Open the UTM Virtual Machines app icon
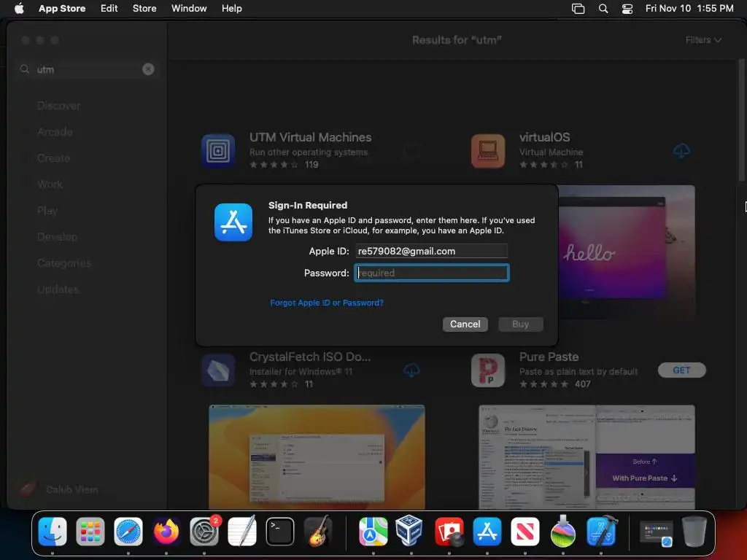747x560 pixels. 218,150
